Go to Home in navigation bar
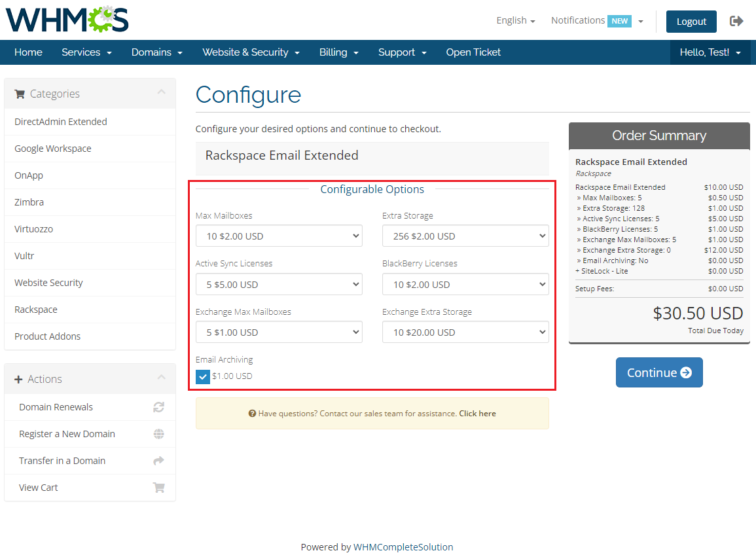The image size is (756, 555). [28, 52]
